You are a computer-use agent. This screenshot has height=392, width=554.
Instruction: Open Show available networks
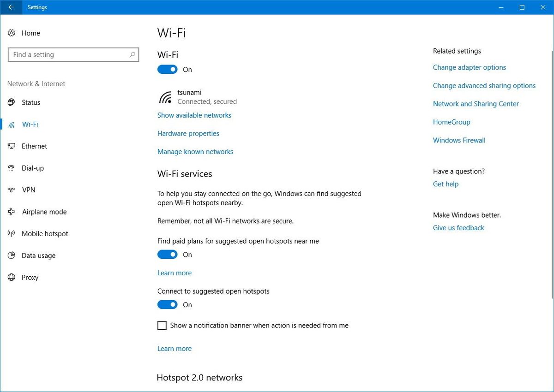click(194, 115)
